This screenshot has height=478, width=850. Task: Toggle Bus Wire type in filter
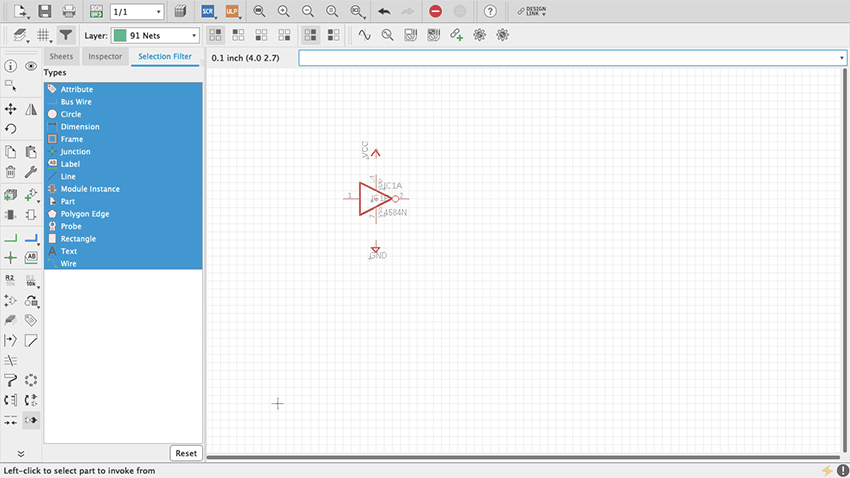tap(123, 102)
